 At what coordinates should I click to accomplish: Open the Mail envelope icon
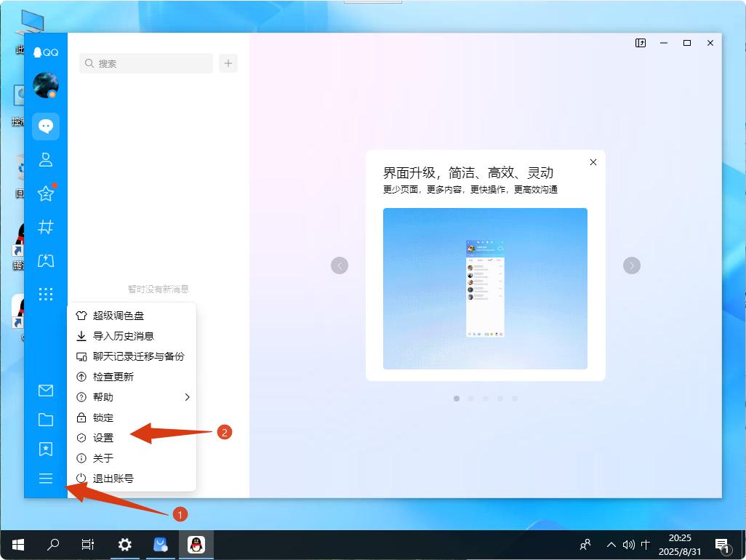pos(46,391)
